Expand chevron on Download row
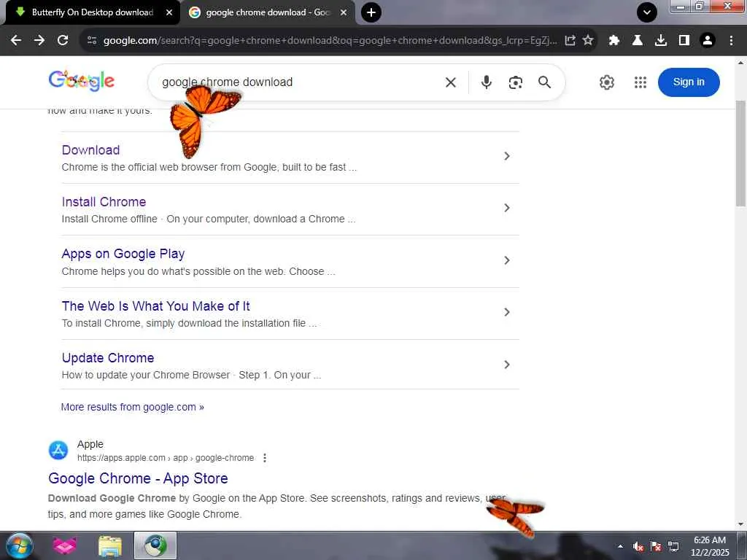Image resolution: width=747 pixels, height=560 pixels. (x=507, y=156)
